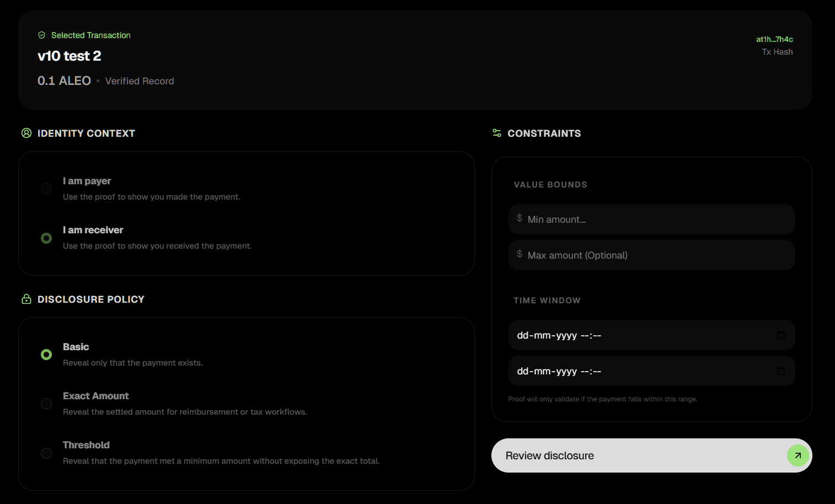Image resolution: width=835 pixels, height=504 pixels.
Task: Open calendar picker for second time window field
Action: [x=781, y=371]
